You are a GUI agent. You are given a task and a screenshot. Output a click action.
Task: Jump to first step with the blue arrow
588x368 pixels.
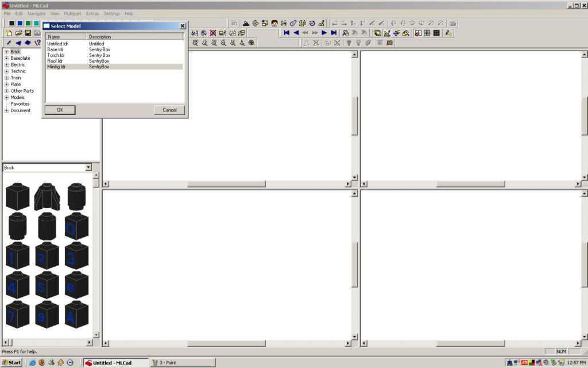pos(287,33)
